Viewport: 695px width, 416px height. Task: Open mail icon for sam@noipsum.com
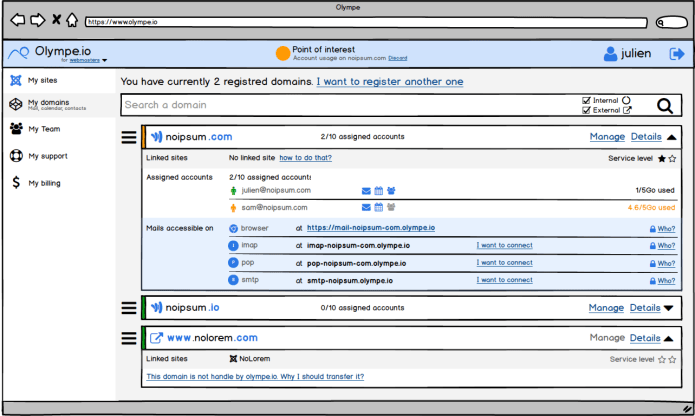click(366, 207)
